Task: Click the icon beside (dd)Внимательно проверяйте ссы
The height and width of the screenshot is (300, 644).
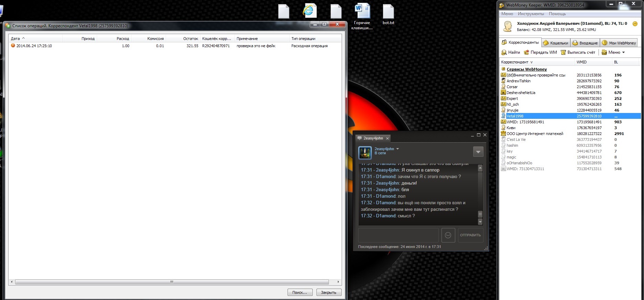Action: pos(503,75)
